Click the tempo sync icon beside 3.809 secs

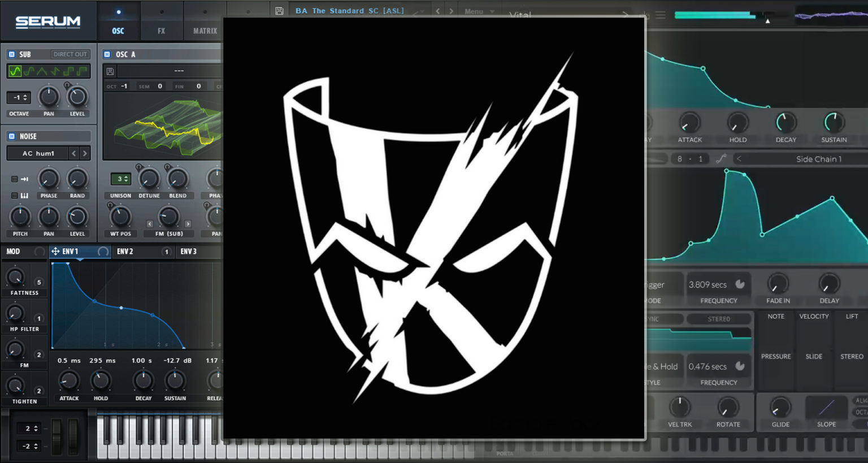(x=740, y=284)
